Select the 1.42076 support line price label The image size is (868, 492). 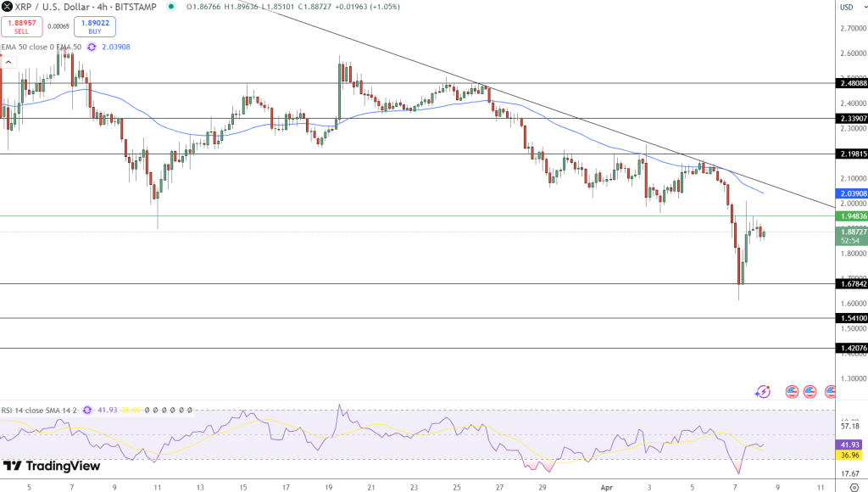(852, 349)
